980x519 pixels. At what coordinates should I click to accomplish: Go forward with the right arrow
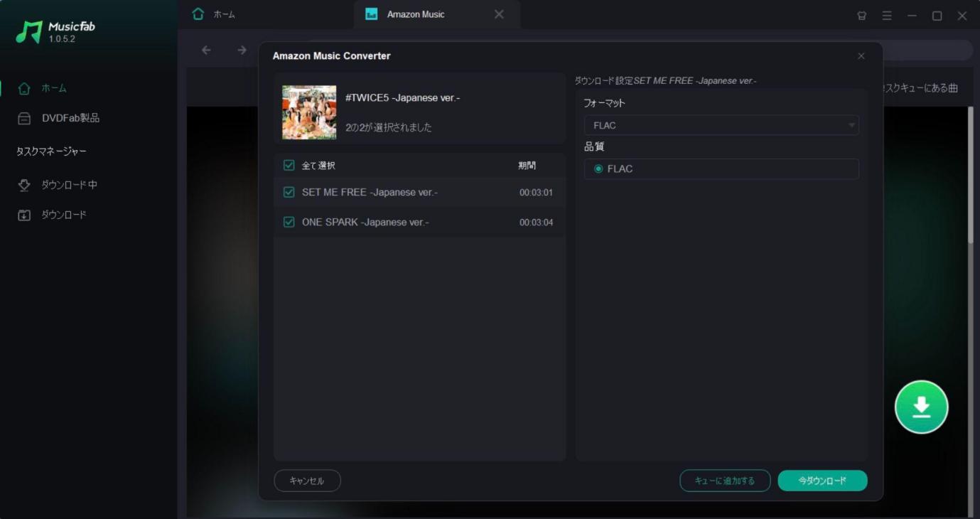tap(242, 50)
